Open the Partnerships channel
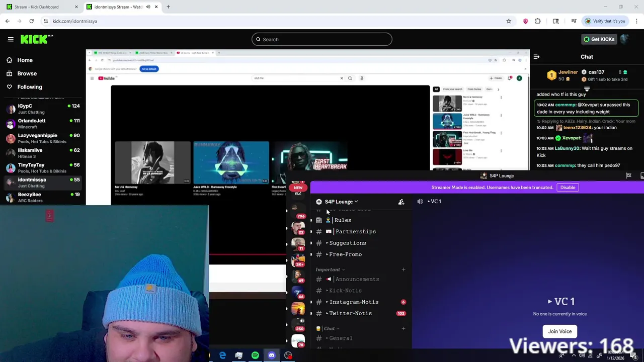644x362 pixels. tap(360, 232)
